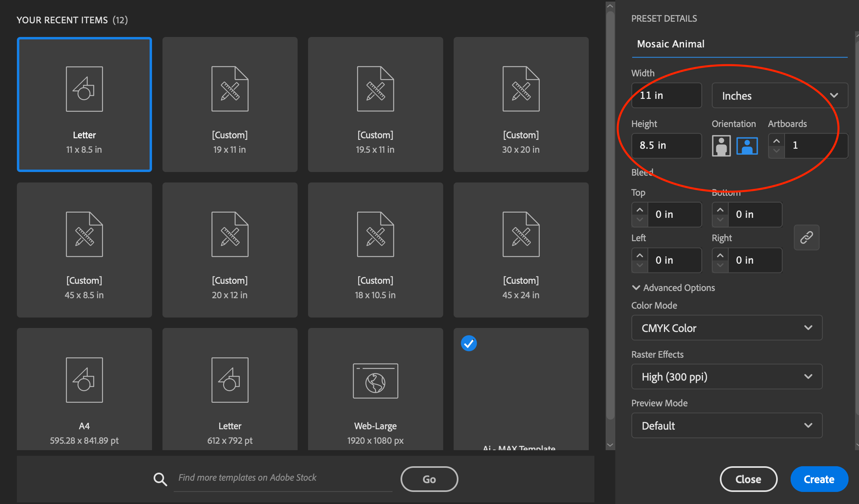Click the bleed link chain icon
The height and width of the screenshot is (504, 859).
pyautogui.click(x=806, y=238)
